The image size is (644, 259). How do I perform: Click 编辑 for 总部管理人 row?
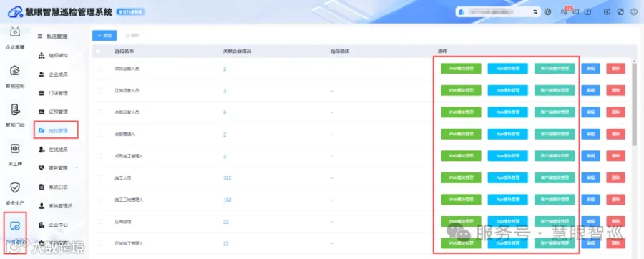(x=590, y=134)
